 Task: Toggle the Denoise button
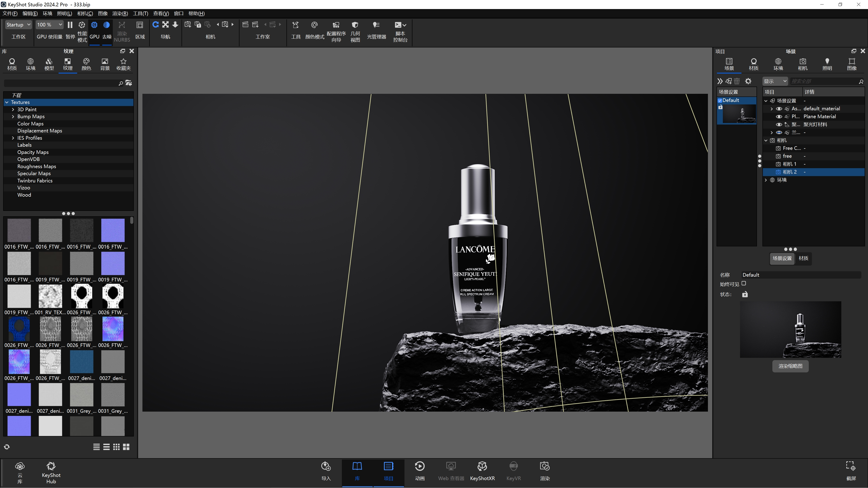click(x=106, y=30)
